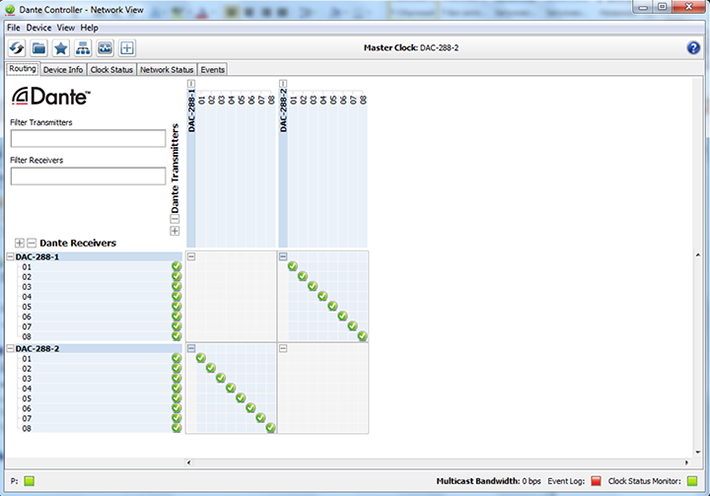Viewport: 710px width, 496px height.
Task: Click into the Filter Receivers field
Action: (88, 176)
